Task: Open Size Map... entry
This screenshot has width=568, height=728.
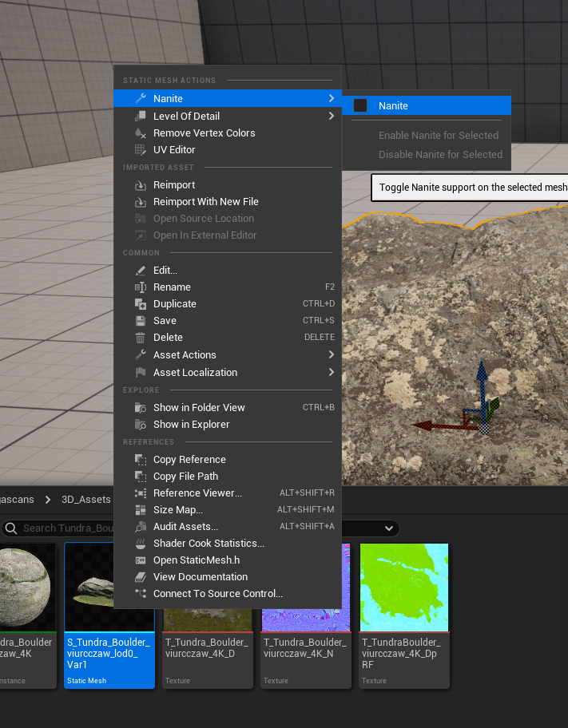Action: pyautogui.click(x=228, y=510)
